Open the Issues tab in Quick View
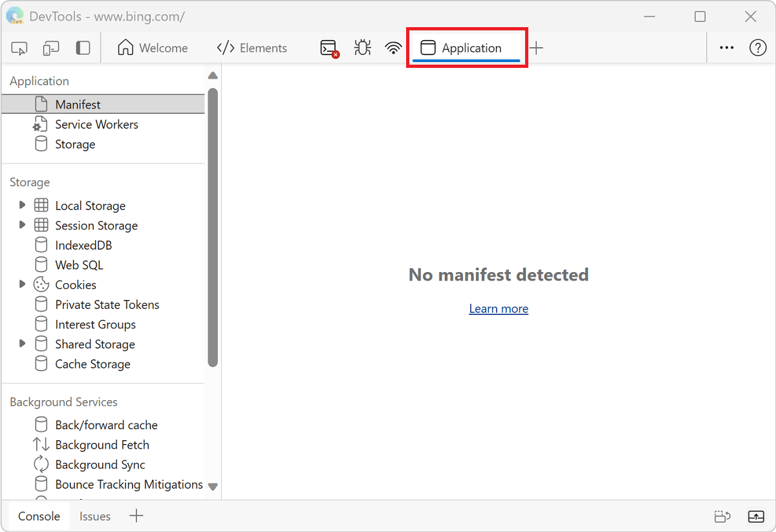Image resolution: width=776 pixels, height=532 pixels. click(95, 516)
